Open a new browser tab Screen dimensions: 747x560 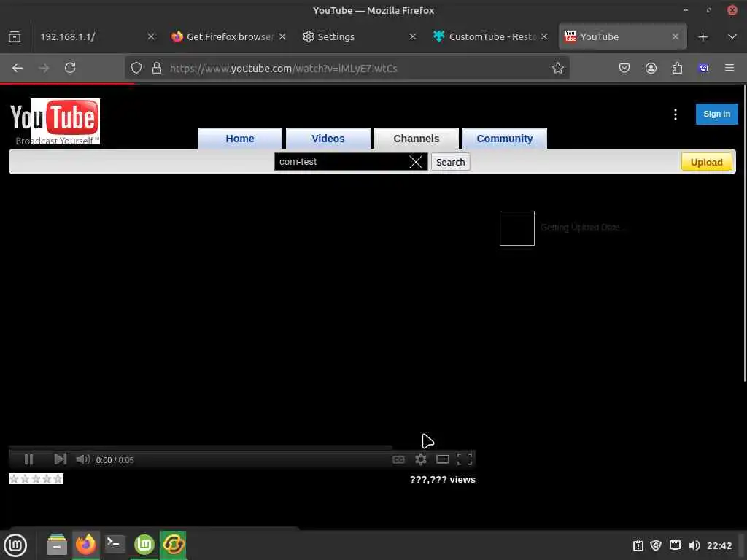(703, 36)
